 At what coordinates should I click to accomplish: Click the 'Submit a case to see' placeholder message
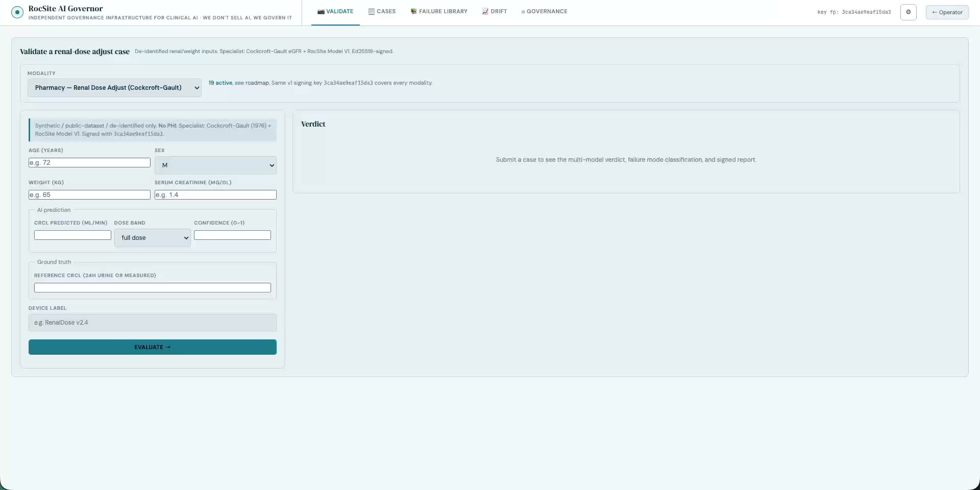[626, 160]
